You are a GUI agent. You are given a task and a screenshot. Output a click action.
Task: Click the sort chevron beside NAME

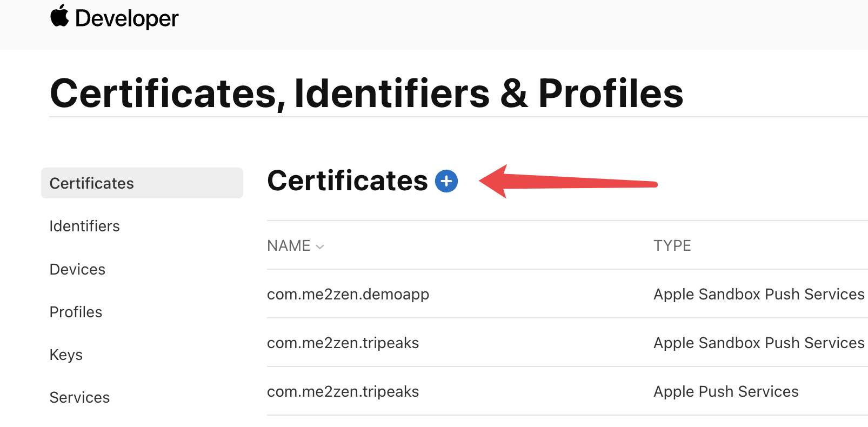[320, 246]
